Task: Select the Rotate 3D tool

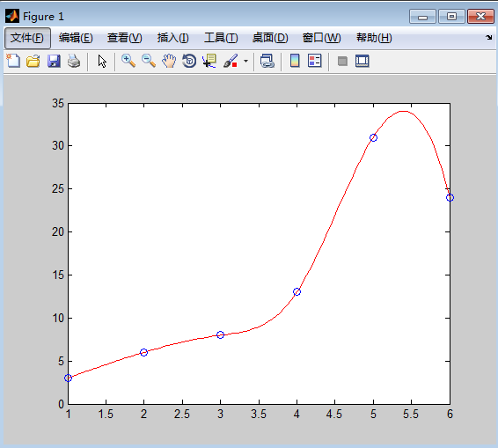Action: [189, 61]
